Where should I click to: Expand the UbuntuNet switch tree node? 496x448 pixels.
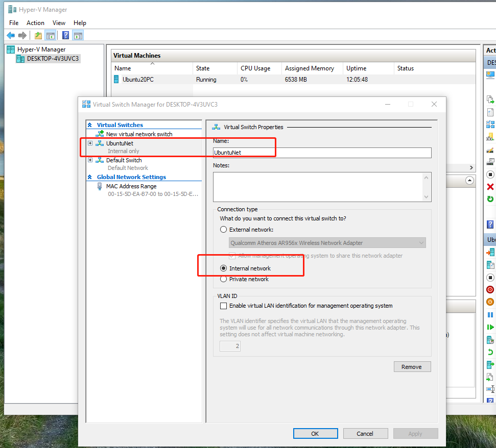90,143
